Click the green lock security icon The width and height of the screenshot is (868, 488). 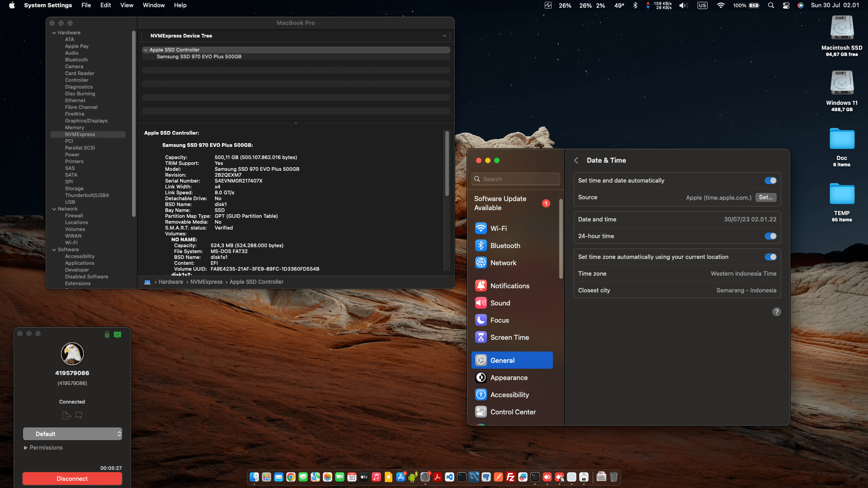(107, 334)
